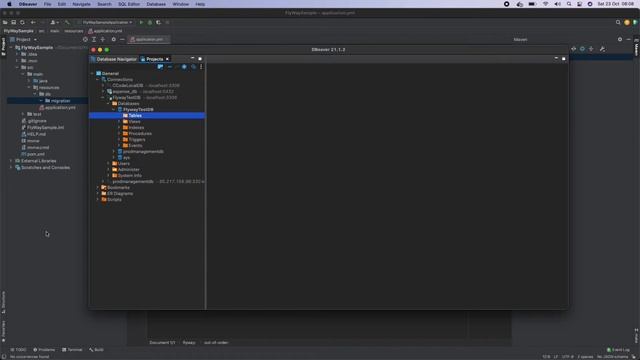Click the Bookmarks folder icon
Image resolution: width=640 pixels, height=360 pixels.
(104, 188)
